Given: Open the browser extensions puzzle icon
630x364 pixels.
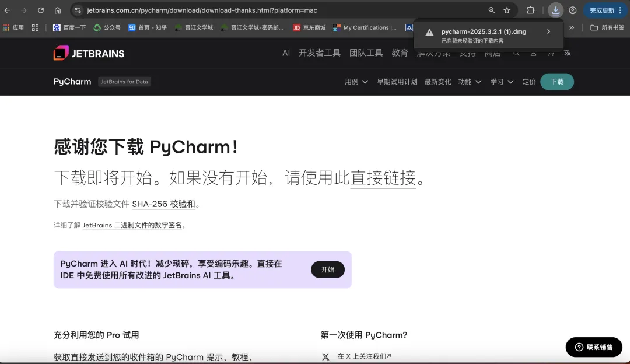Looking at the screenshot, I should pos(531,10).
